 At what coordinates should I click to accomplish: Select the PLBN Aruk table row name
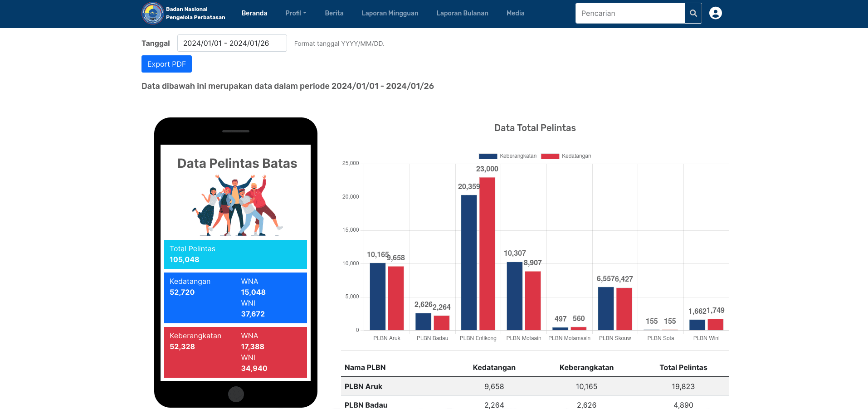[x=363, y=386]
